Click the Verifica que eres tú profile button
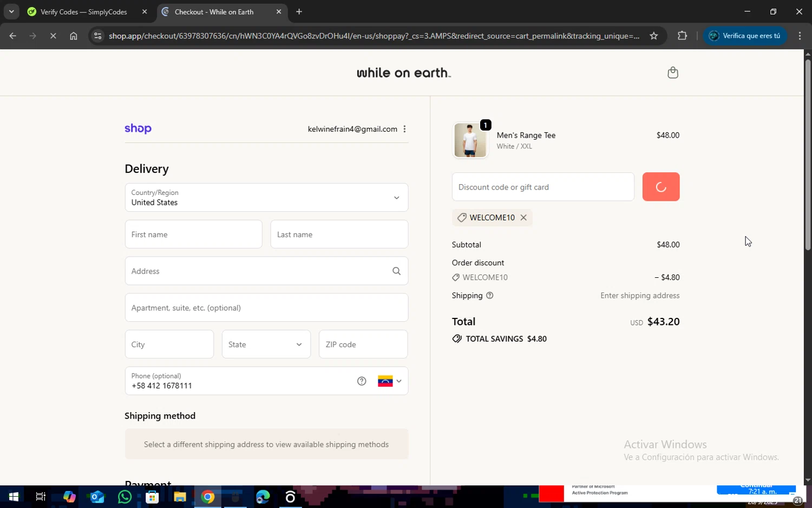 click(x=745, y=36)
